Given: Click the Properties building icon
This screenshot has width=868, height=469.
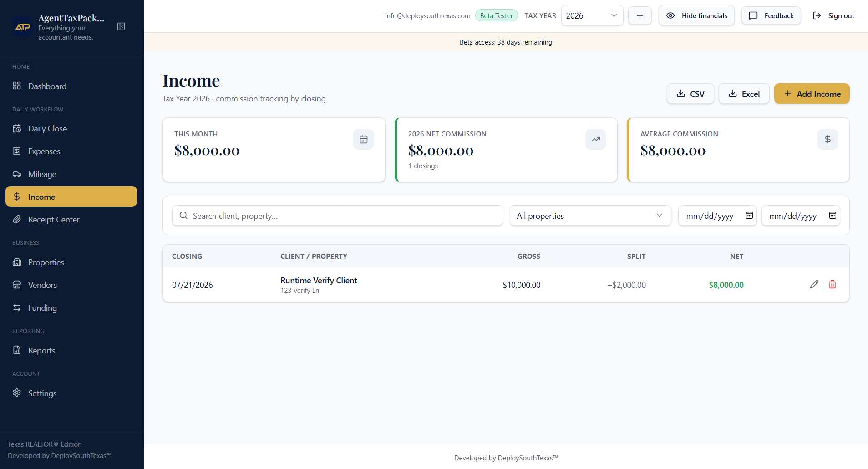Looking at the screenshot, I should (x=17, y=262).
